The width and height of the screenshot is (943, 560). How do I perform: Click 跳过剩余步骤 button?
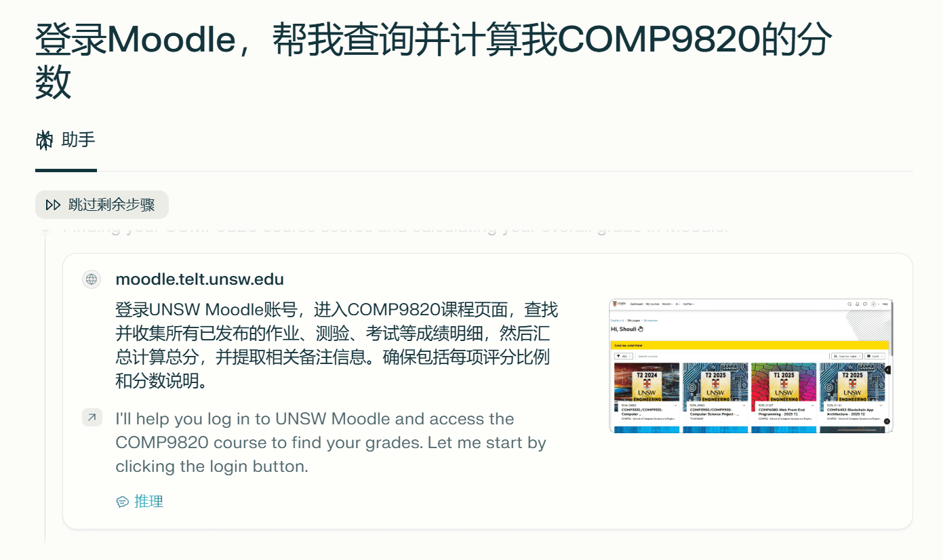pos(102,205)
